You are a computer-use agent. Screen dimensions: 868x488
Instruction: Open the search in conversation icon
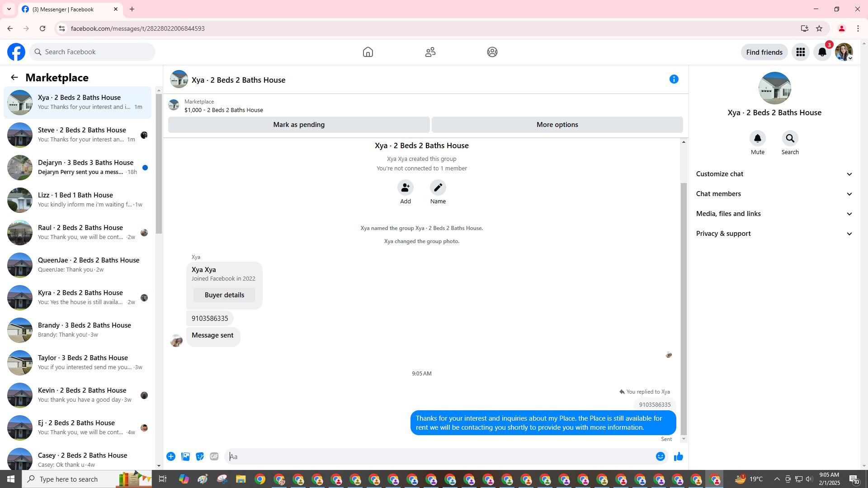790,139
